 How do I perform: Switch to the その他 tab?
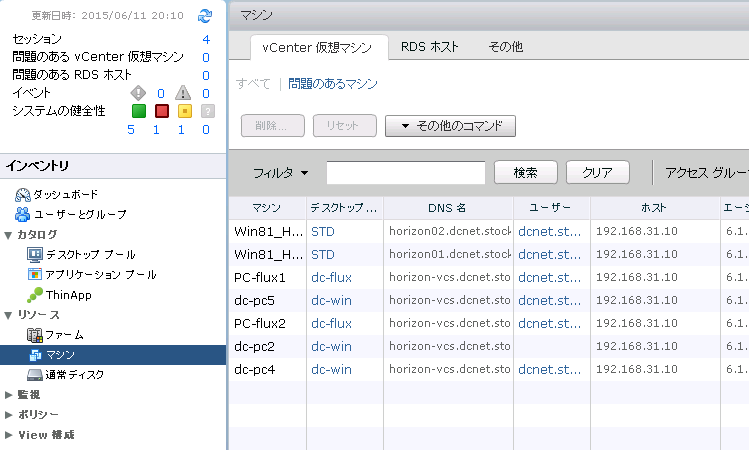pos(505,47)
